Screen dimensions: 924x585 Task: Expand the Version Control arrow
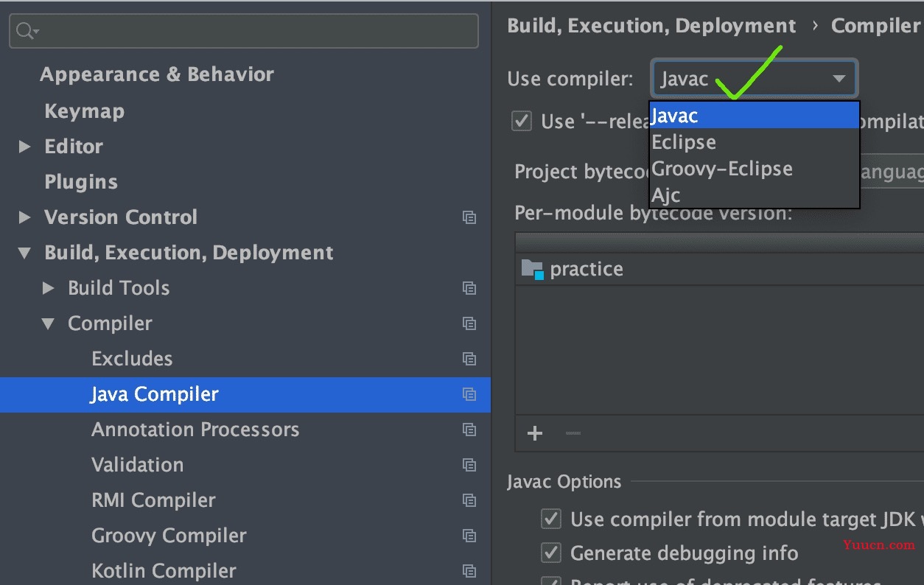[x=25, y=217]
